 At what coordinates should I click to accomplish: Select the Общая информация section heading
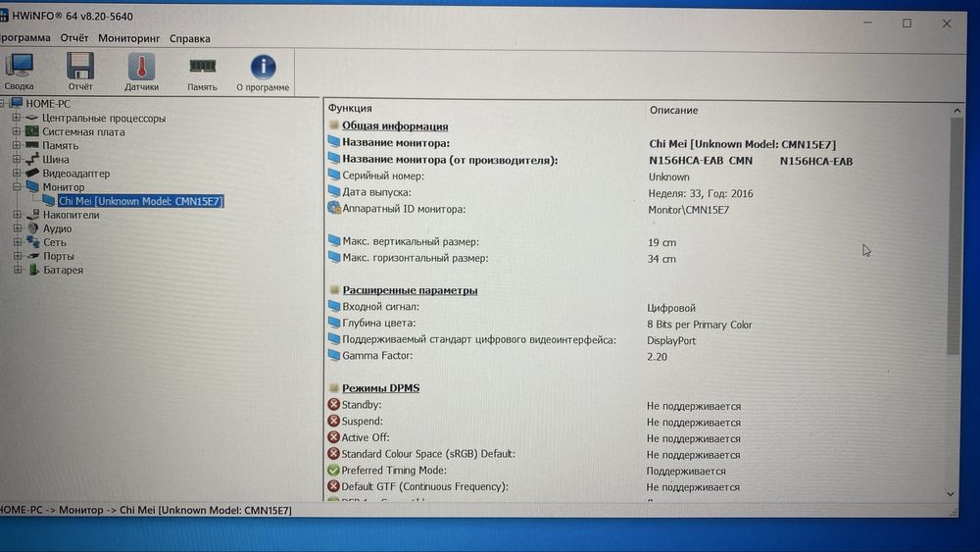point(395,125)
